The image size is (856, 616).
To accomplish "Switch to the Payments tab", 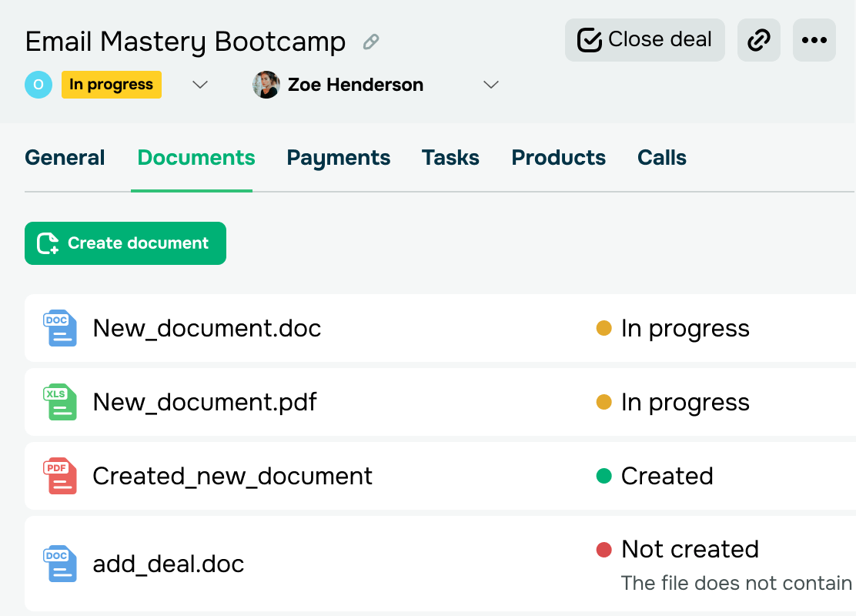I will [339, 158].
